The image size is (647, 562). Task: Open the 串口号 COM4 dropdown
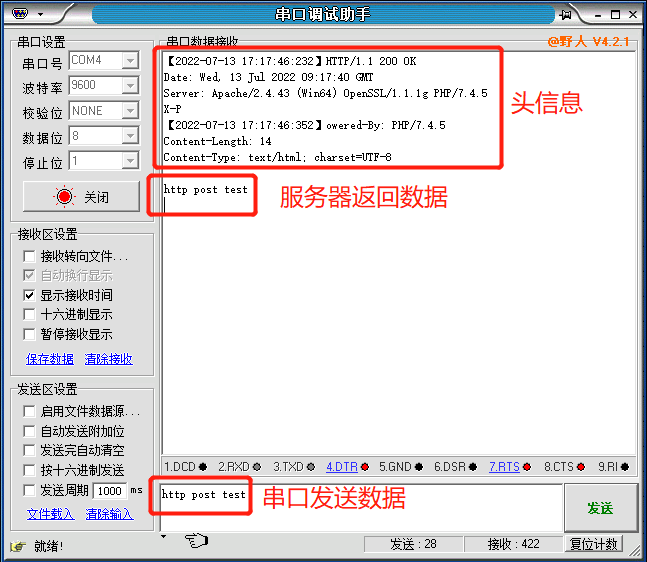(x=130, y=61)
